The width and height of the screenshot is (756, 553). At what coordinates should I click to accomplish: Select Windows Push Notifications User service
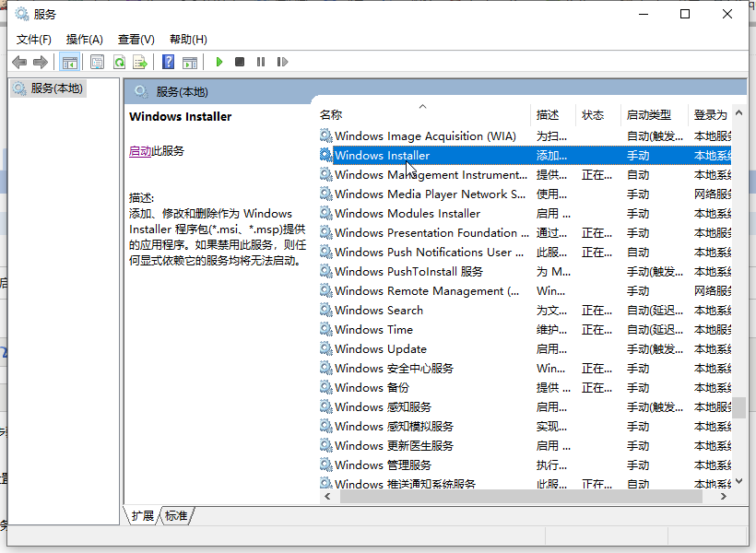coord(526,253)
